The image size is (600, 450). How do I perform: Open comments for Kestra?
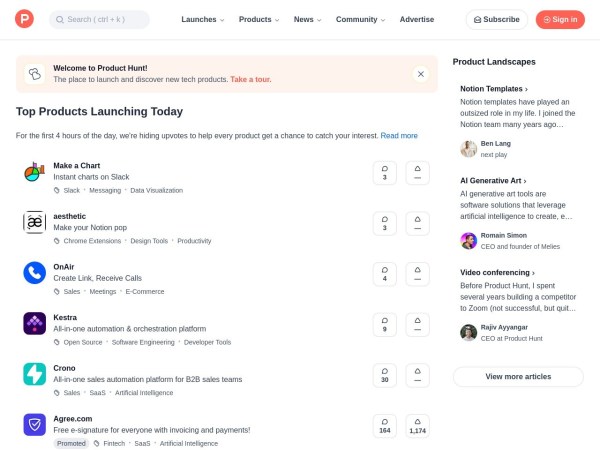[384, 323]
